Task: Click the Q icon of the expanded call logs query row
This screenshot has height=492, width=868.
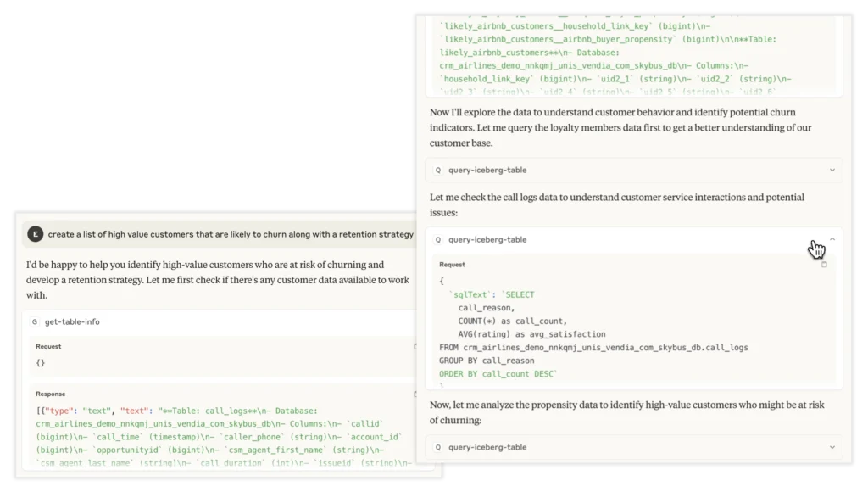Action: [438, 240]
